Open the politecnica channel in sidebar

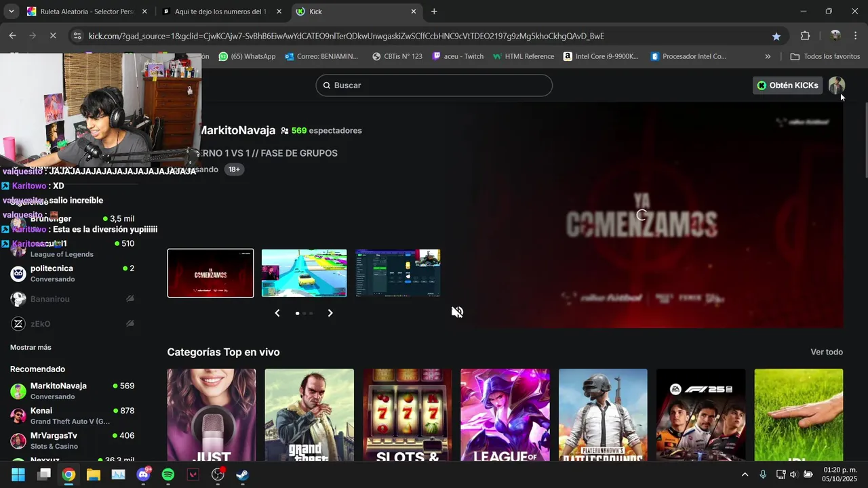pos(73,274)
